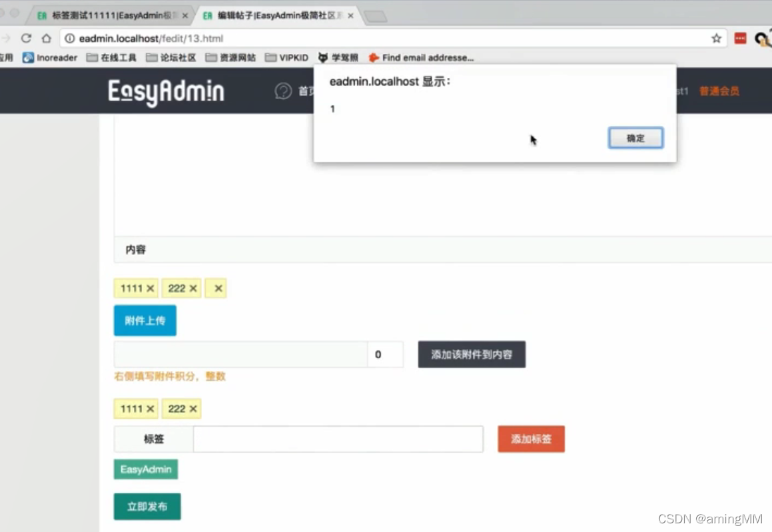The width and height of the screenshot is (772, 532).
Task: Remove lower 1111 tag with X
Action: tap(150, 409)
